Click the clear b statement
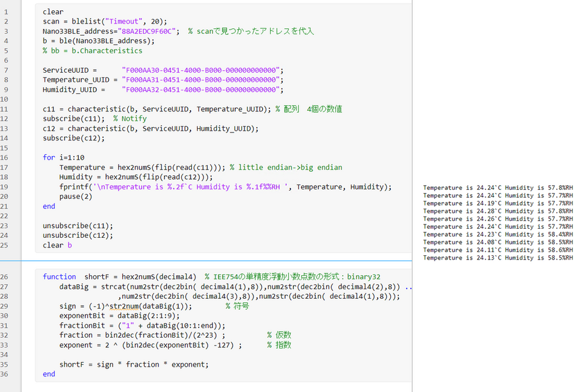Viewport: 581px width, 392px height. tap(57, 245)
